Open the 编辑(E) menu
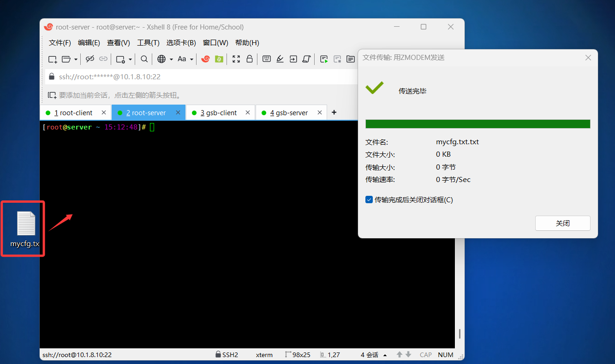This screenshot has height=364, width=615. tap(89, 43)
